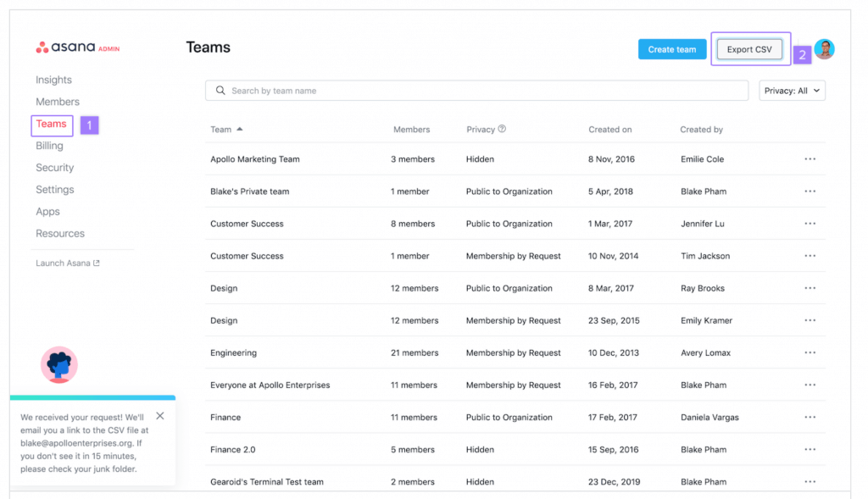Open Resources in the sidebar

tap(60, 234)
